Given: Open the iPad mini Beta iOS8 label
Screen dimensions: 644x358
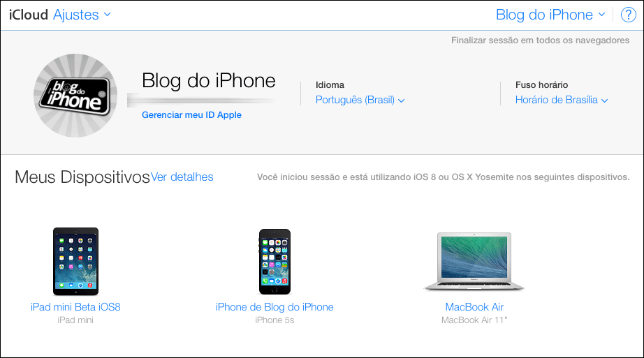Looking at the screenshot, I should click(x=75, y=307).
